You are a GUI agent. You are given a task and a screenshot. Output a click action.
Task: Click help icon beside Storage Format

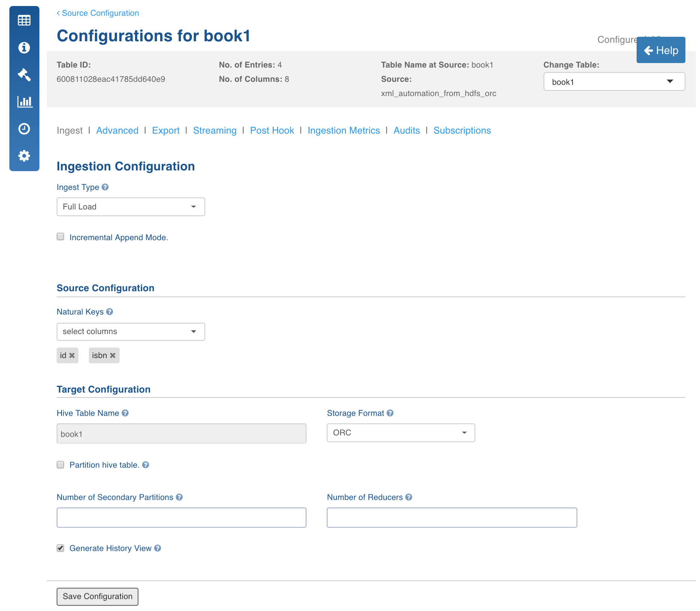tap(390, 413)
